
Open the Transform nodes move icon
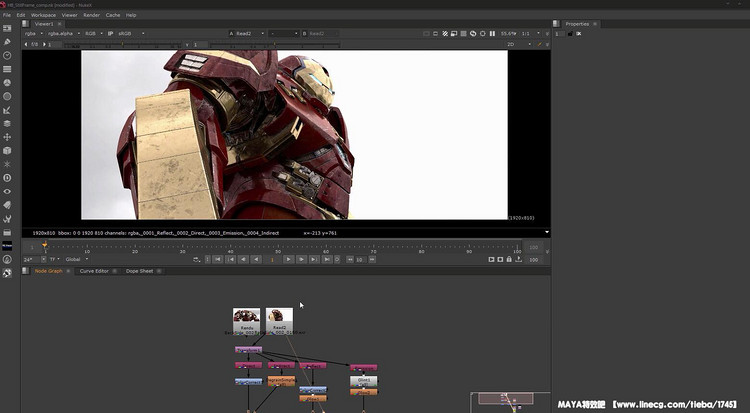pos(8,137)
